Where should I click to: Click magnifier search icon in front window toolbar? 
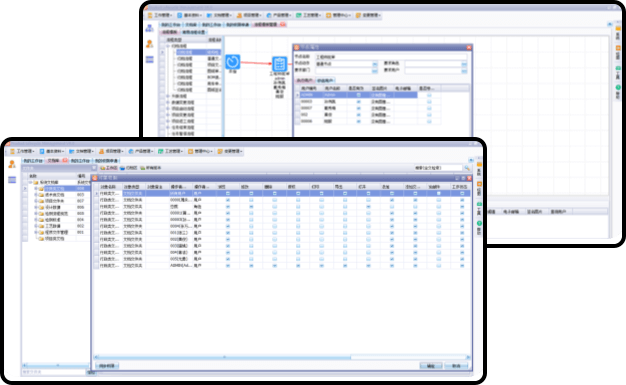coord(467,168)
